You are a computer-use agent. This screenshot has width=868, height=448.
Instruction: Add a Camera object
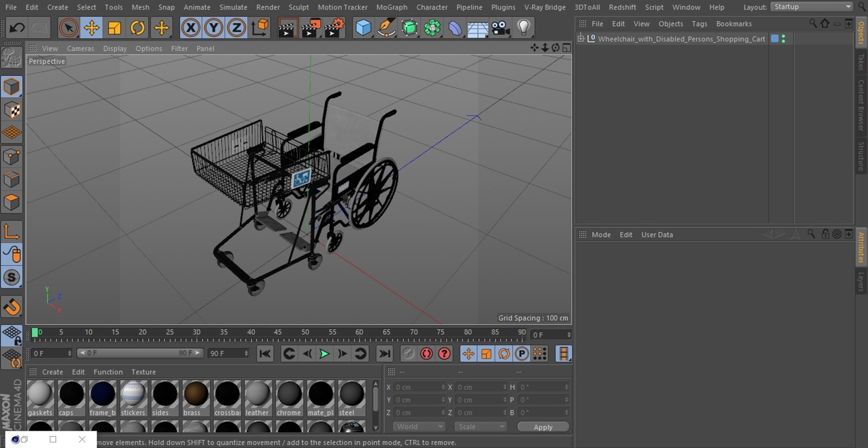coord(500,28)
